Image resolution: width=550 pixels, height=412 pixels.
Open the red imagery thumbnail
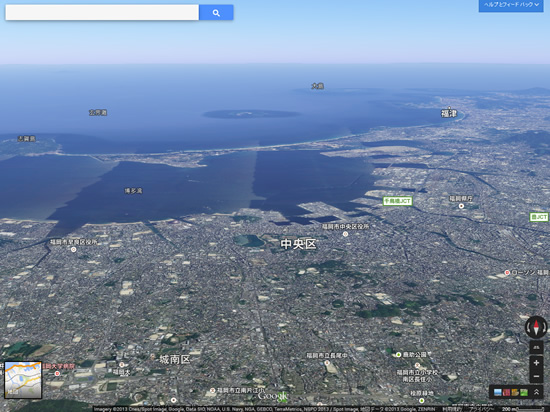pos(507,392)
